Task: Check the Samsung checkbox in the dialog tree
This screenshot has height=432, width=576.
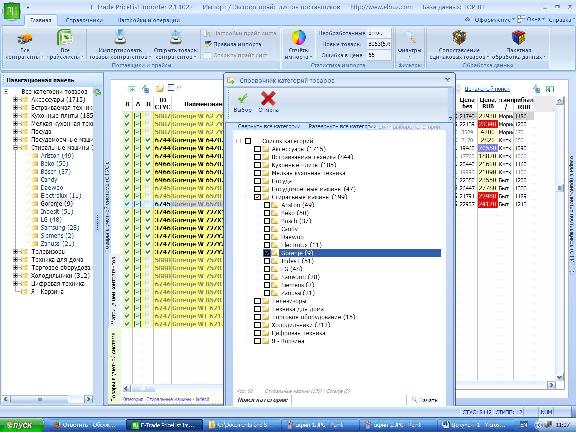Action: (x=267, y=277)
